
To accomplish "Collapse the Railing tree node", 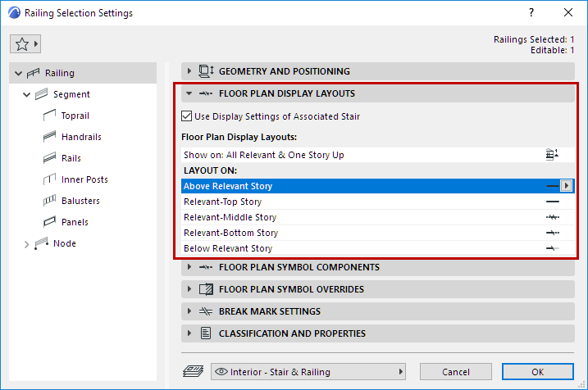I will (x=19, y=73).
